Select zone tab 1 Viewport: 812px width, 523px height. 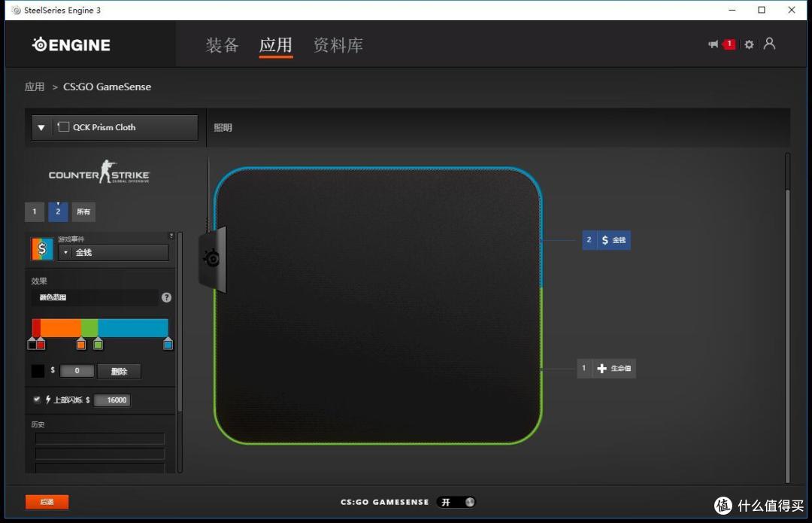(x=35, y=211)
